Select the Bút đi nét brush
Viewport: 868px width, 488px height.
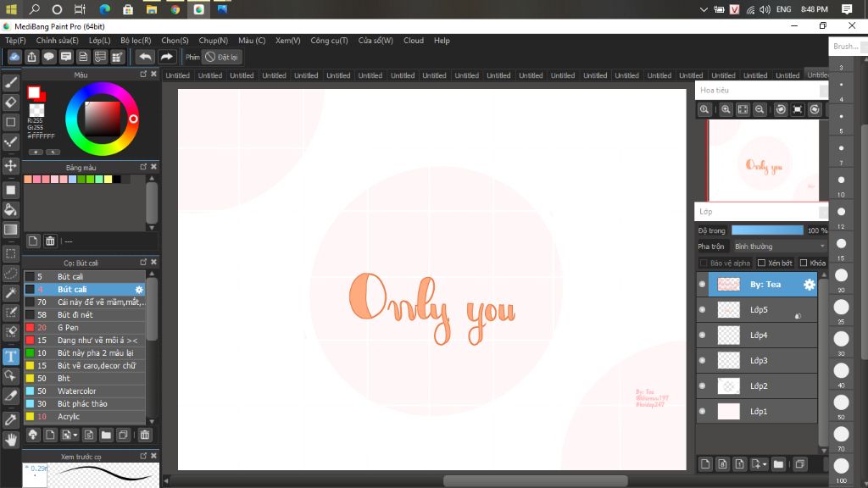click(84, 315)
